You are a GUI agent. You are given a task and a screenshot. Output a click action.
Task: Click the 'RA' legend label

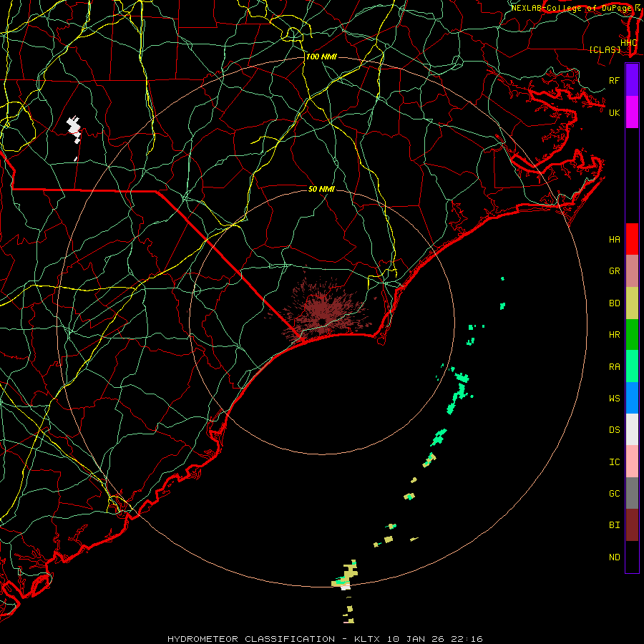[614, 367]
